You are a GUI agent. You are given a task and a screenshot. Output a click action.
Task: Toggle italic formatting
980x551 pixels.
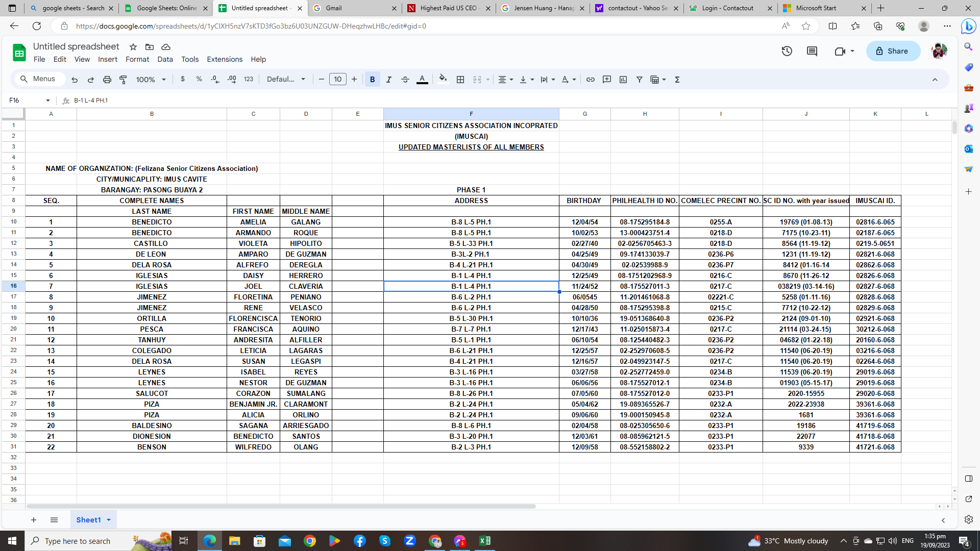[389, 80]
